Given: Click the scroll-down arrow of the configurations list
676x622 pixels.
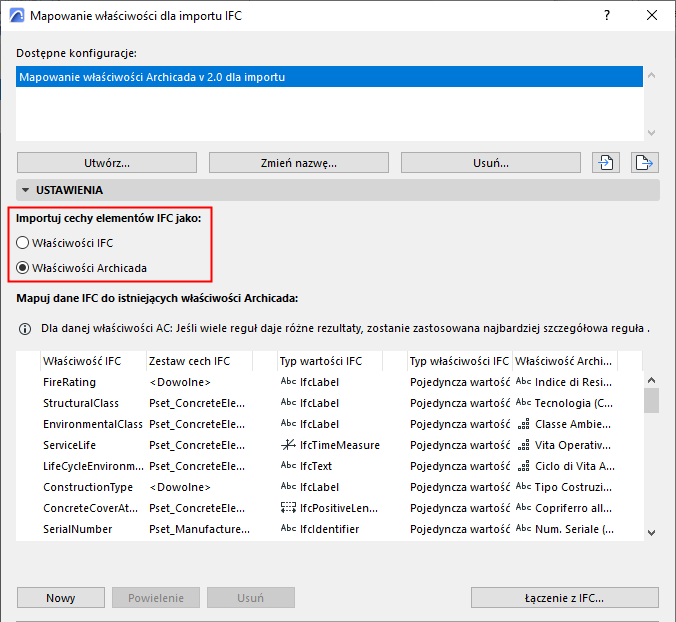Looking at the screenshot, I should [x=651, y=133].
